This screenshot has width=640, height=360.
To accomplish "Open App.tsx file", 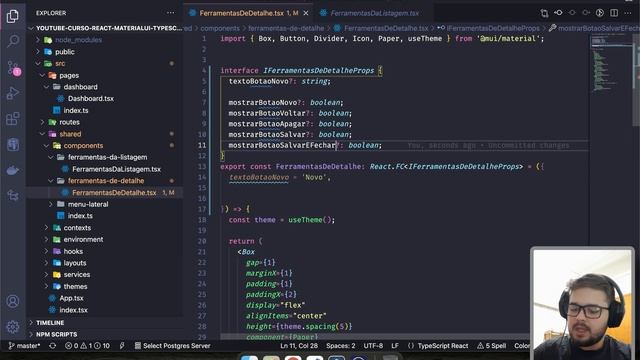I will click(x=71, y=298).
